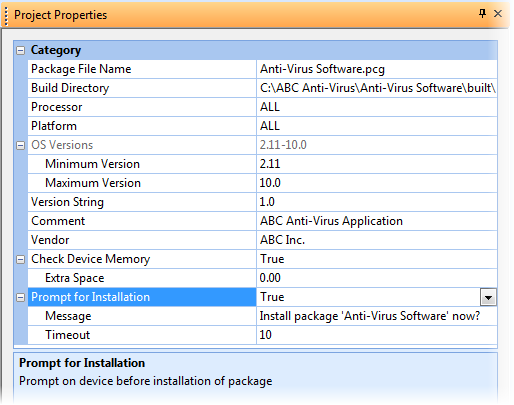Collapse the OS Versions group
The height and width of the screenshot is (405, 514).
point(21,145)
